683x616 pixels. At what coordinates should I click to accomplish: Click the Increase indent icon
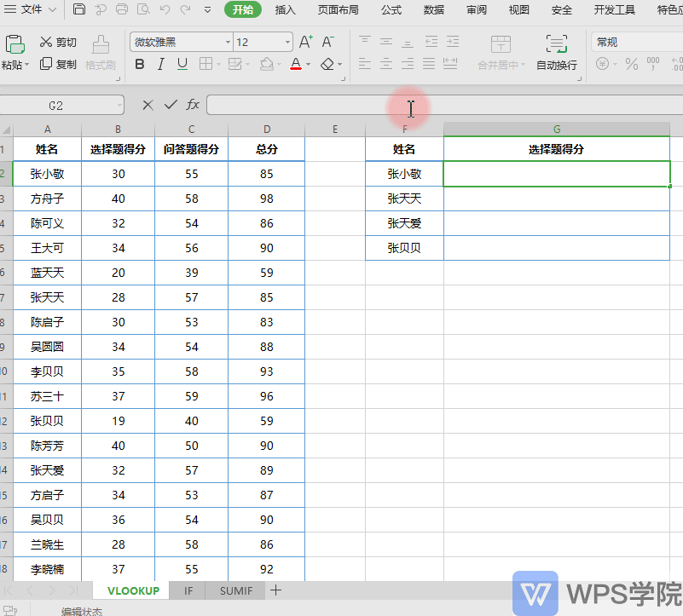tap(453, 42)
